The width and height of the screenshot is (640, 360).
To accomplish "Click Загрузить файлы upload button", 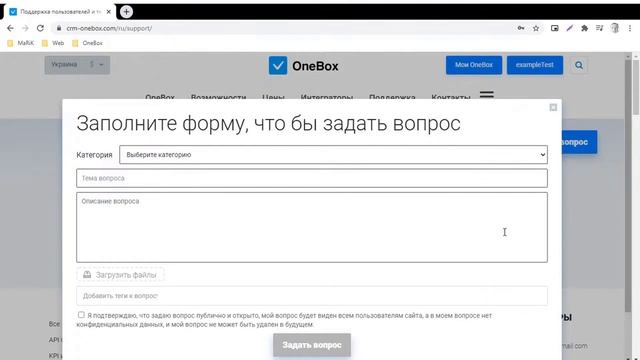I will point(120,275).
